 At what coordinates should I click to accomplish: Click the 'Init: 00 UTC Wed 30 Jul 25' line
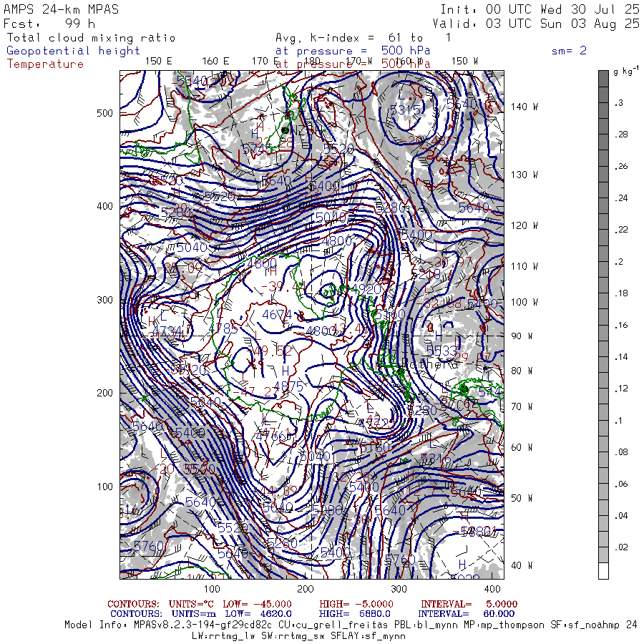540,9
